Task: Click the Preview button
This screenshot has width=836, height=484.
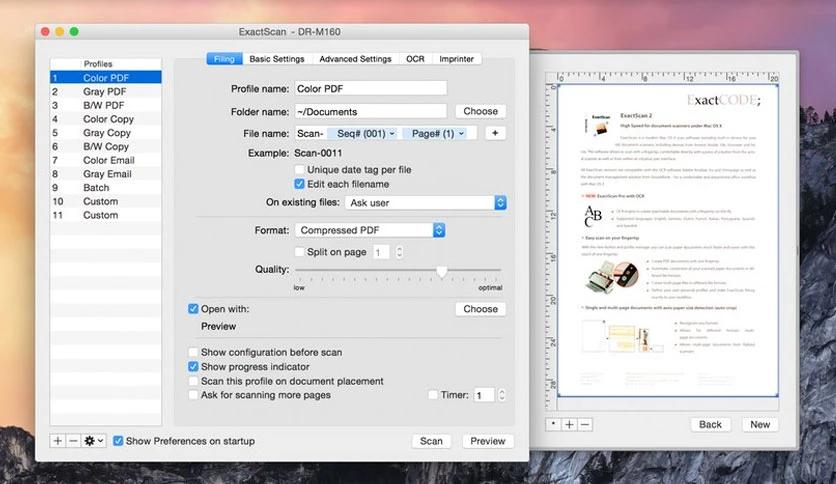Action: [487, 441]
